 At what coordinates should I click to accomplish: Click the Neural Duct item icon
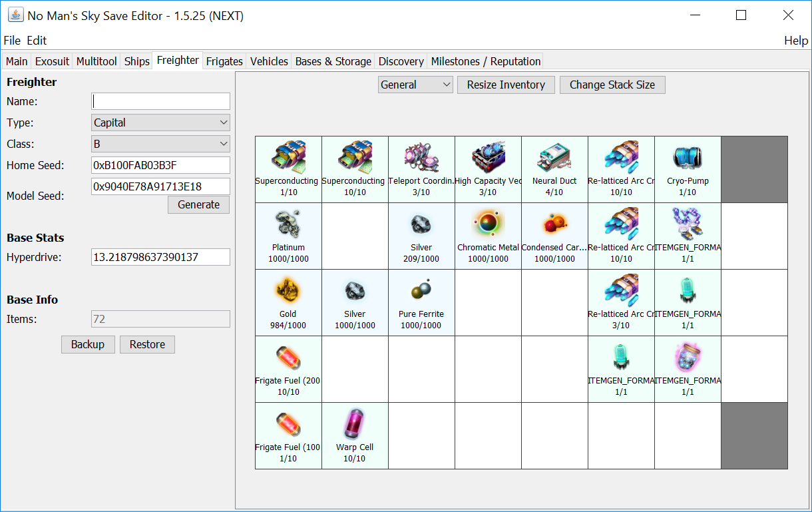(x=554, y=157)
